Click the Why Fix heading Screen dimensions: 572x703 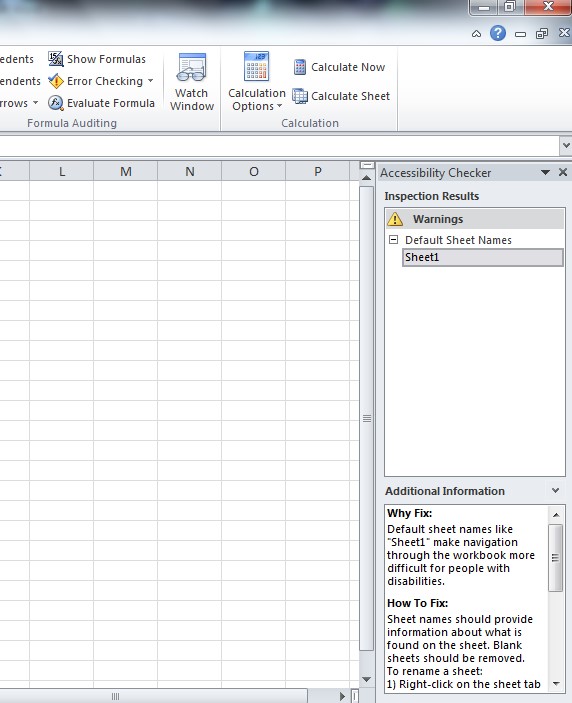(x=410, y=513)
